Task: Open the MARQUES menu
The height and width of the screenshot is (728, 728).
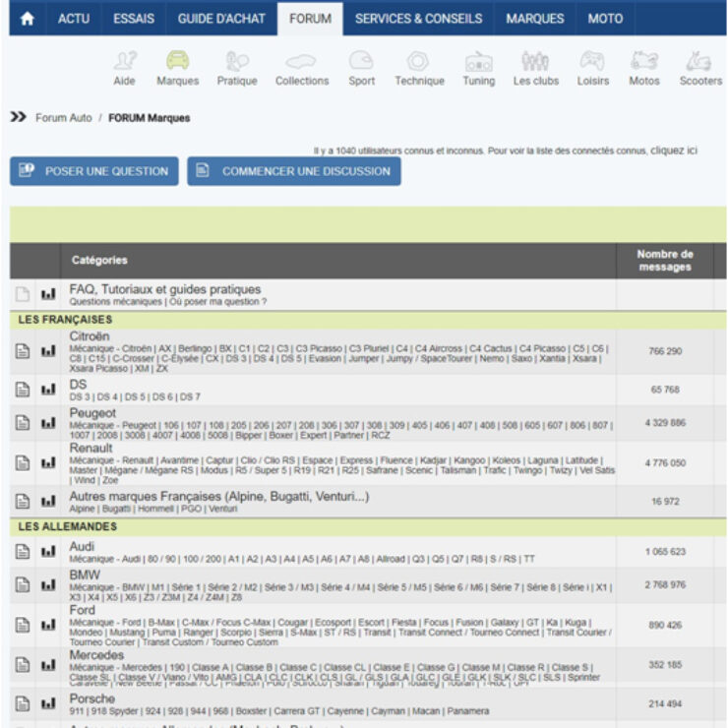Action: pos(535,19)
